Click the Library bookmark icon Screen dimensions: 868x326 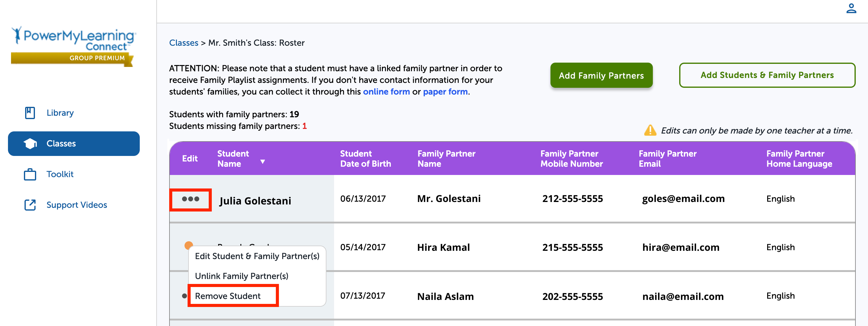(x=30, y=113)
